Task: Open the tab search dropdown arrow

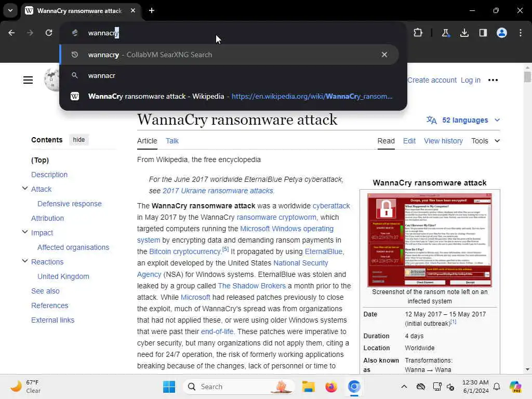Action: coord(10,10)
